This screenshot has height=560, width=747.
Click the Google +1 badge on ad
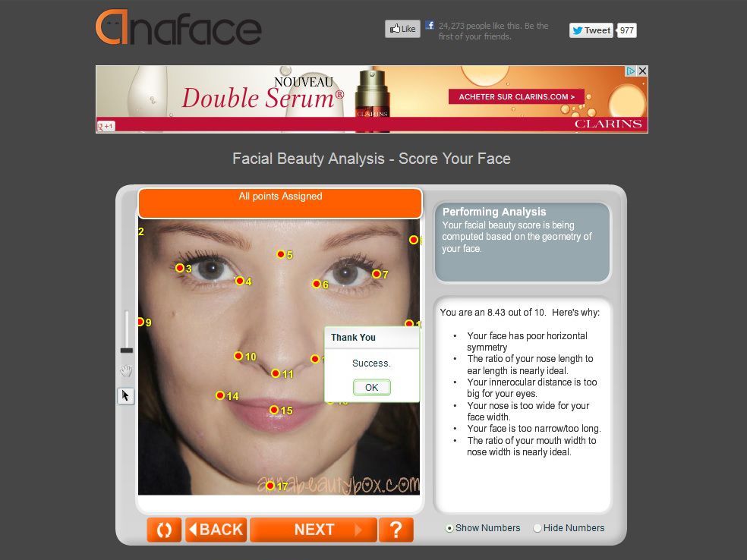[x=106, y=126]
